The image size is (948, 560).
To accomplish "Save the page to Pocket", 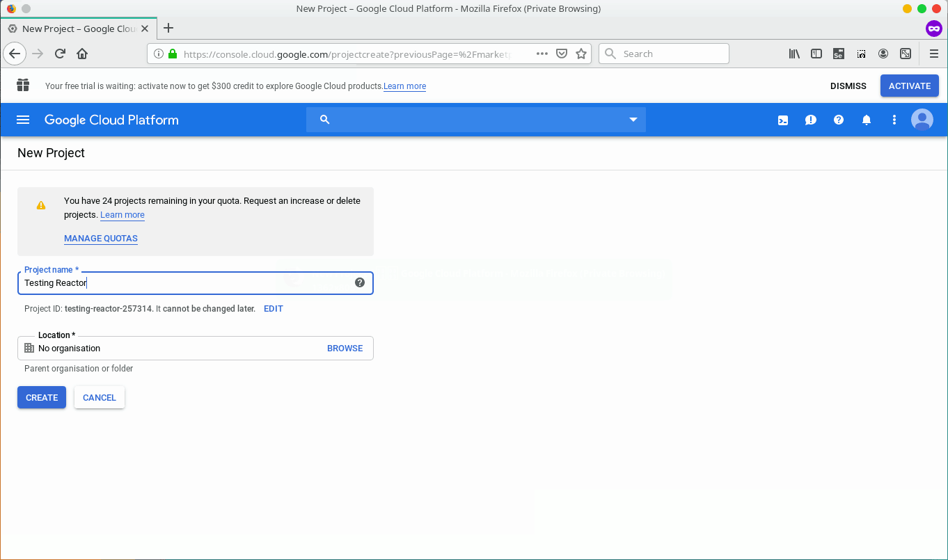I will coord(562,54).
